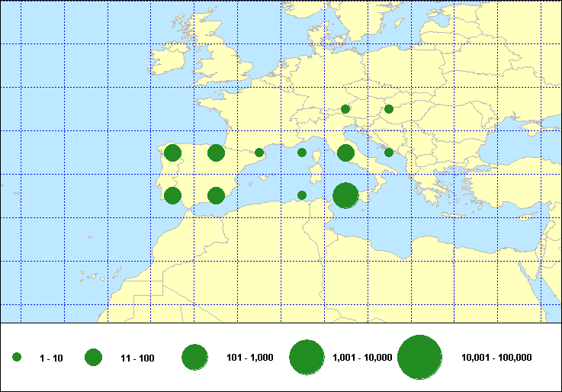Click the small marker on Italy's Adriatic coast
Image resolution: width=562 pixels, height=392 pixels.
[389, 153]
